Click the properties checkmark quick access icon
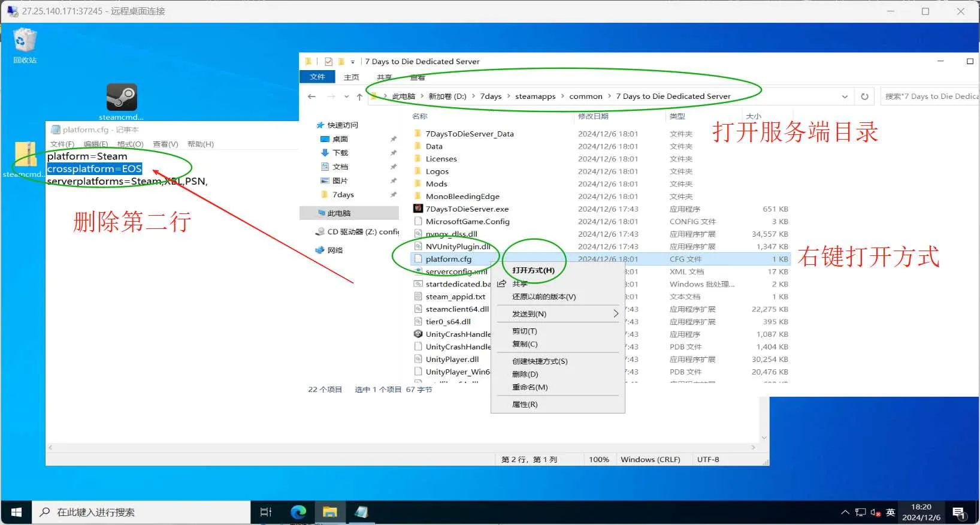This screenshot has width=980, height=525. [x=328, y=62]
